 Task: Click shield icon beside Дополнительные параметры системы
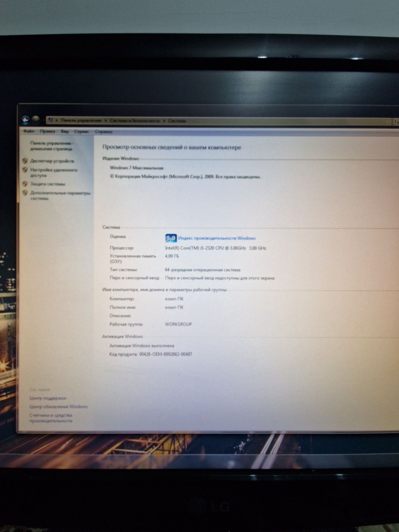25,192
